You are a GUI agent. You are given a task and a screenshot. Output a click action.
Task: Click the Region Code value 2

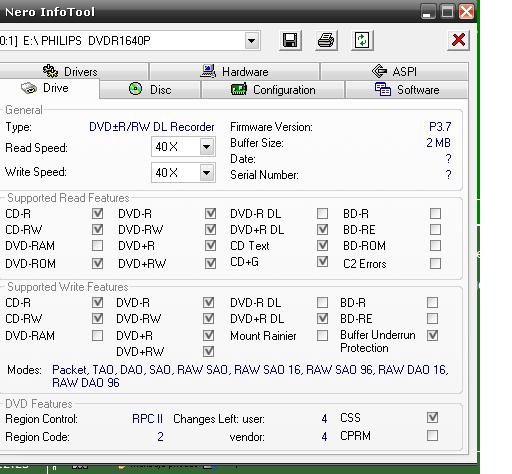pos(160,437)
